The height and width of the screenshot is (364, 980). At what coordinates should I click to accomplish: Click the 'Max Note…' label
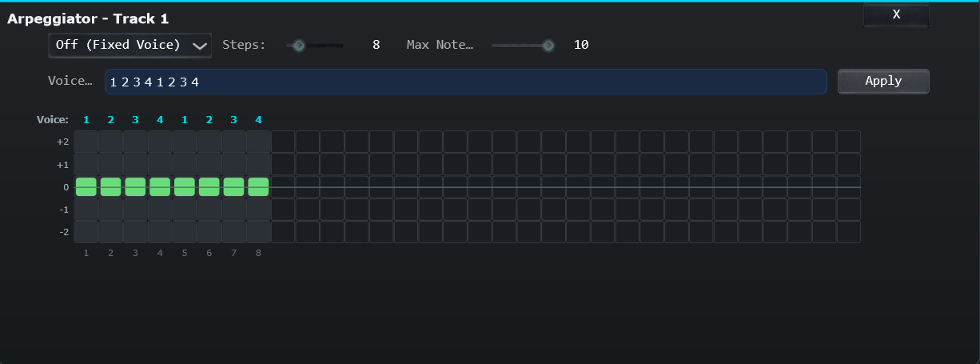click(x=440, y=45)
